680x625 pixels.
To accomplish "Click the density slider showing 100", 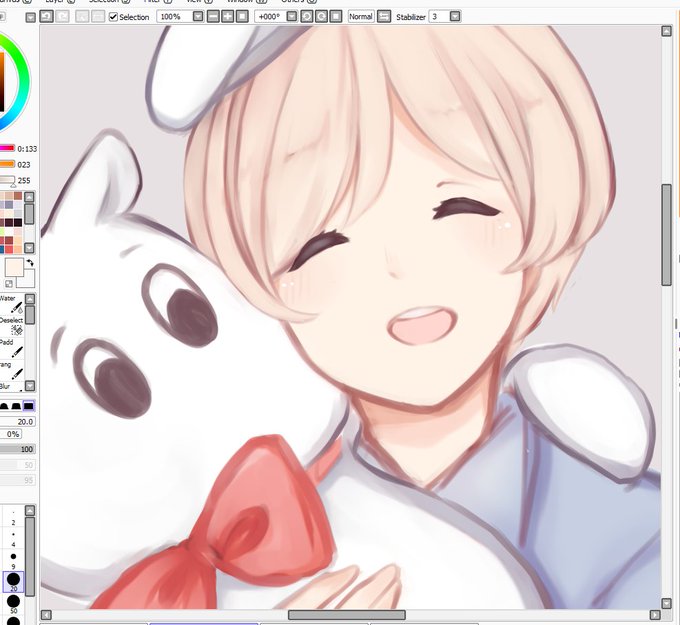I will coord(17,449).
